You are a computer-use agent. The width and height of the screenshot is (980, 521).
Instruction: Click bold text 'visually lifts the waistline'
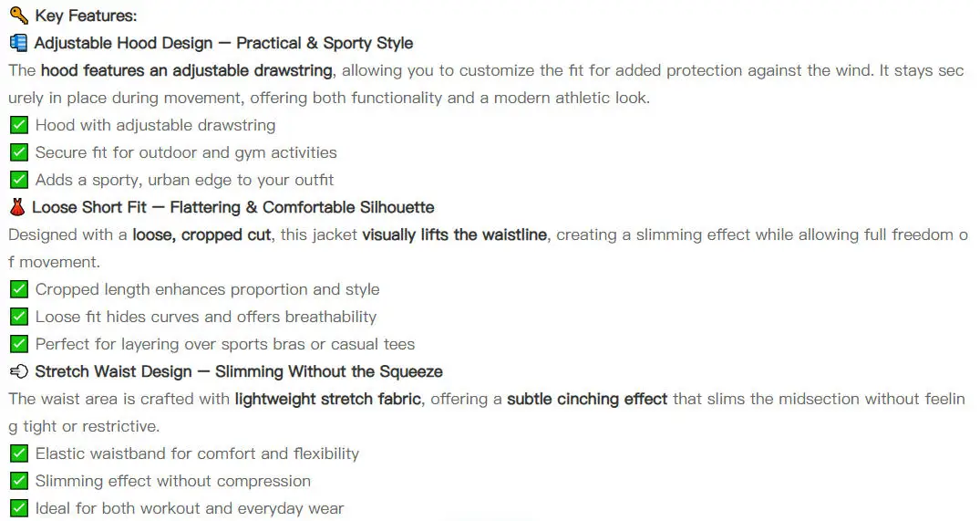pos(454,234)
